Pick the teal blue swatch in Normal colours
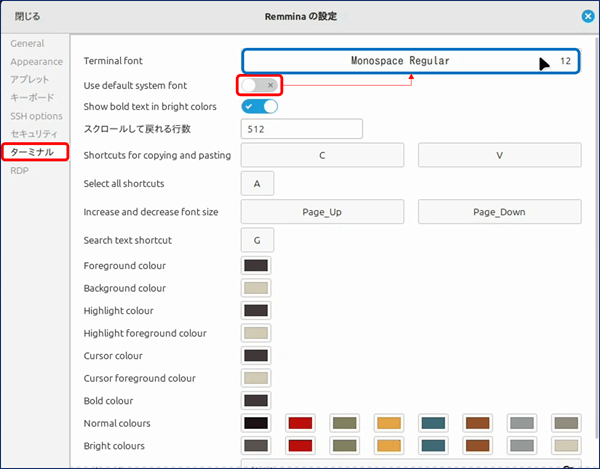 433,423
